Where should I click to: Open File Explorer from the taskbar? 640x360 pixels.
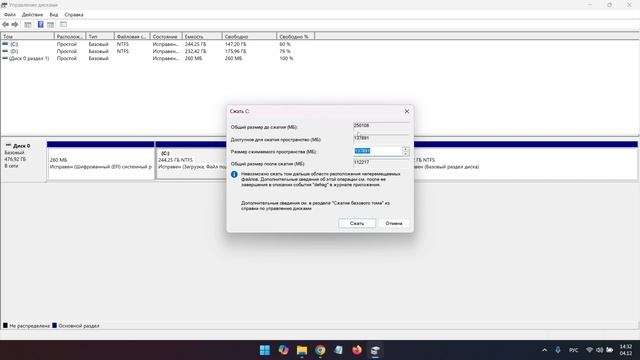[x=302, y=350]
